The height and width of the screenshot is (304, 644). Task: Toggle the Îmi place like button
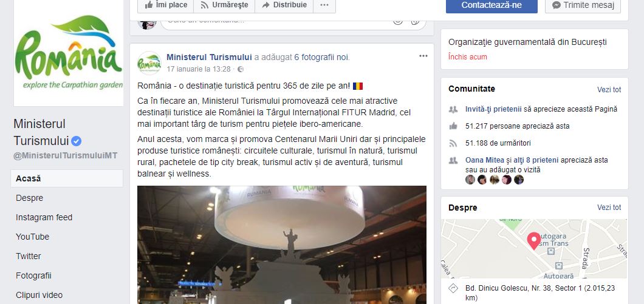pos(165,5)
